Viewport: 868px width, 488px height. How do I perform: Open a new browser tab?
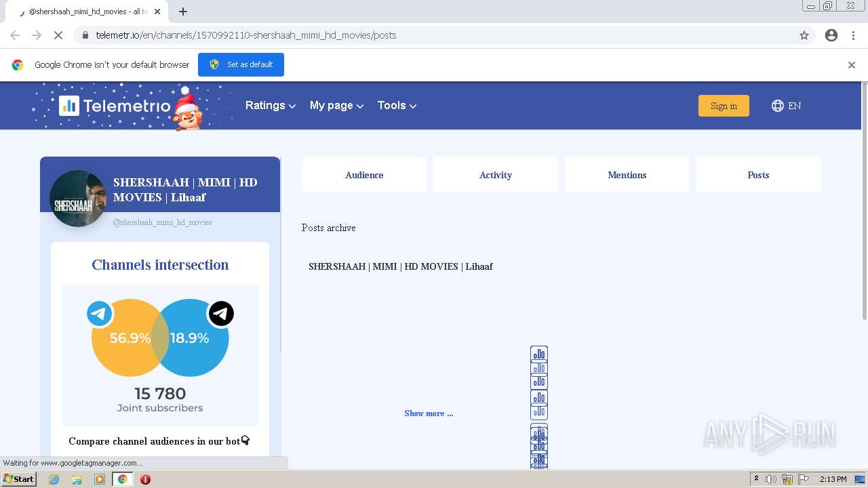(x=183, y=12)
